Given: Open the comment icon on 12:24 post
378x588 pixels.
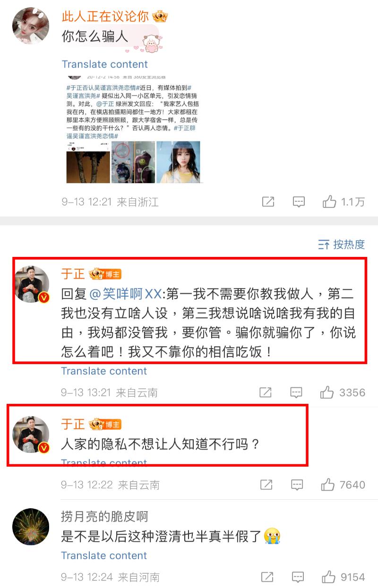Looking at the screenshot, I should [x=297, y=577].
